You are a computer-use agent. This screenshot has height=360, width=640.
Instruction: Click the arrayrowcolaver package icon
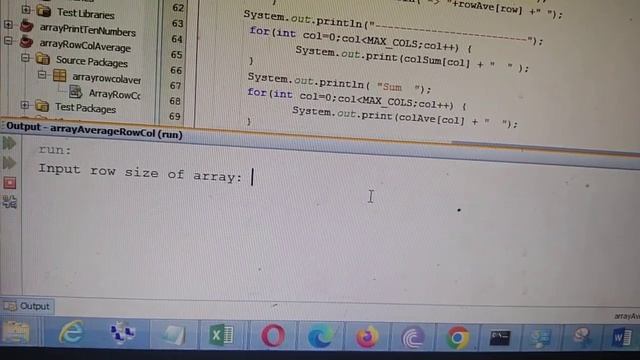[60, 75]
